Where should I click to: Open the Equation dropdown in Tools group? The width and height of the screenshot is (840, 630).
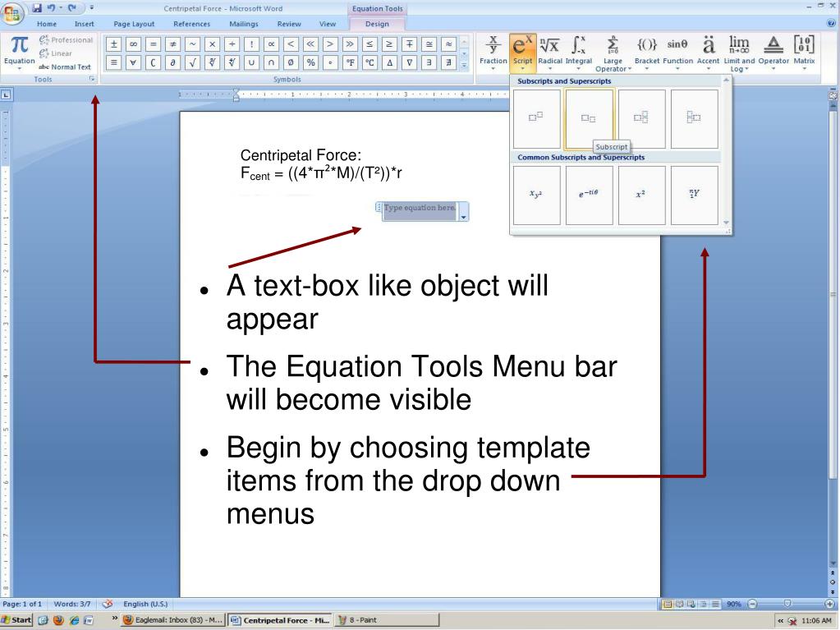(19, 53)
